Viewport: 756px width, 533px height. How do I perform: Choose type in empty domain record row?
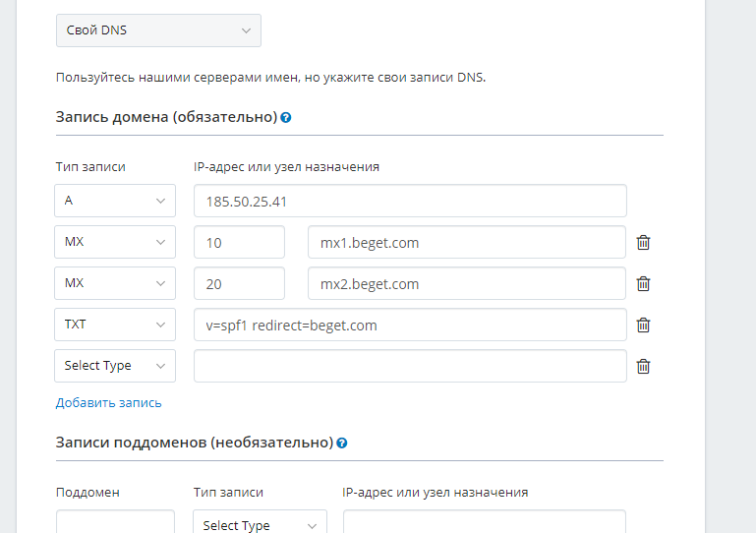[115, 366]
